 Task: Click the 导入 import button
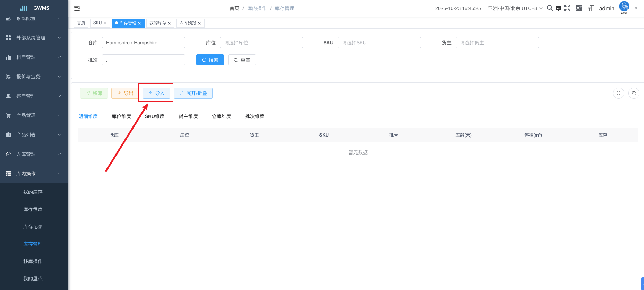click(x=156, y=93)
